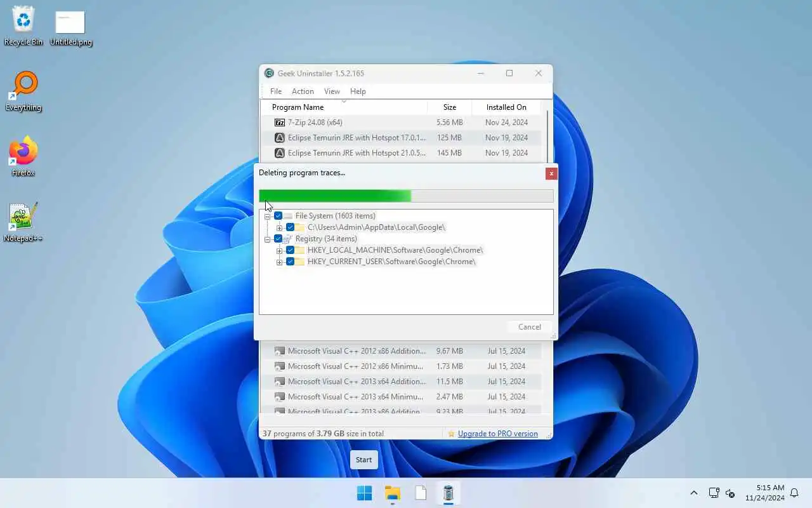Open the notification bell in system tray
Screen dimensions: 812x508
point(794,493)
